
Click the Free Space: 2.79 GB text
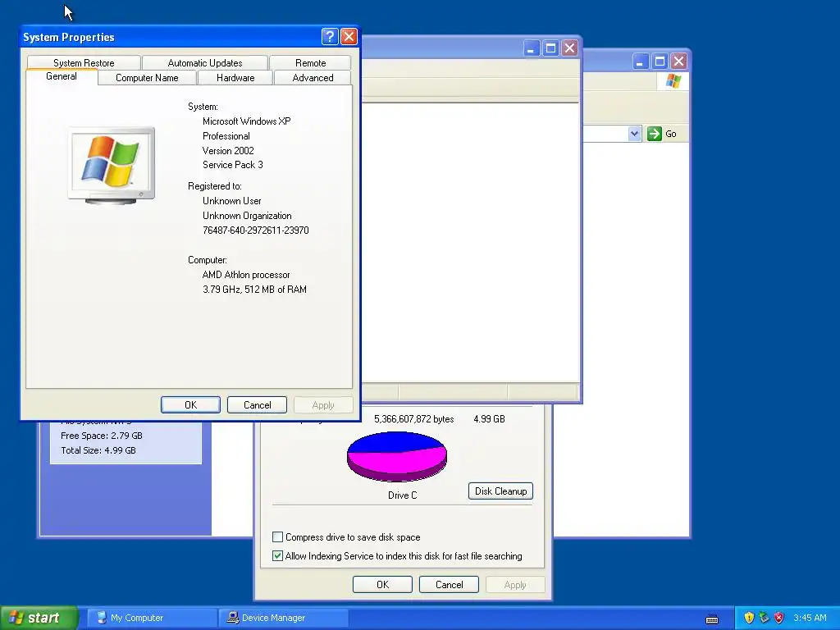pos(101,436)
